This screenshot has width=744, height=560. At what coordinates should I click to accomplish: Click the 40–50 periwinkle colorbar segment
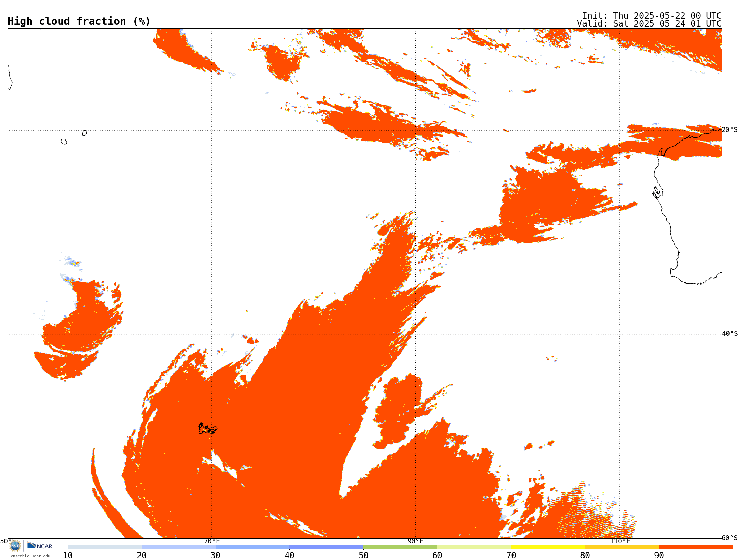(326, 547)
